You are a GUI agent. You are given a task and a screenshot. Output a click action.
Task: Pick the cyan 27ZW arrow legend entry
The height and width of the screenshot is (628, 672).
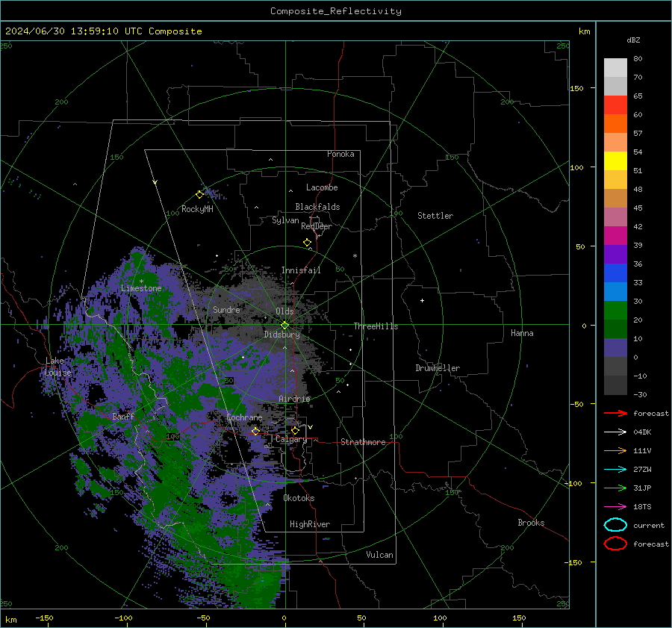[615, 469]
